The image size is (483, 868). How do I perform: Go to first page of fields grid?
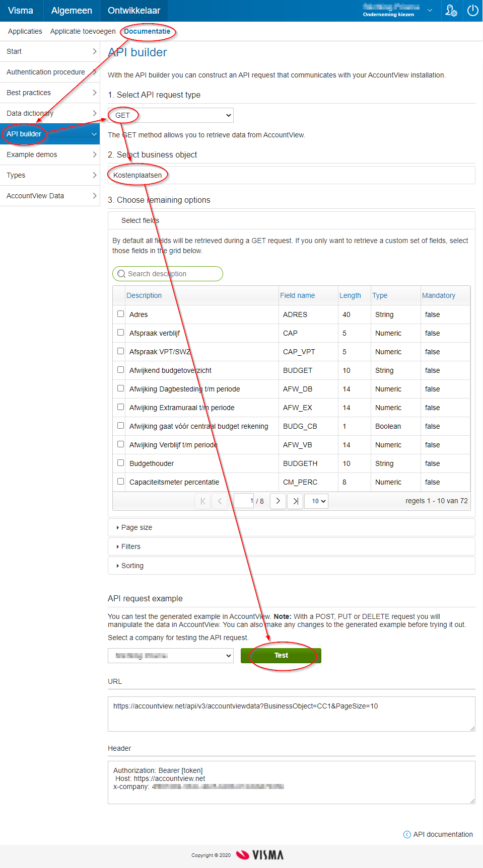tap(202, 501)
